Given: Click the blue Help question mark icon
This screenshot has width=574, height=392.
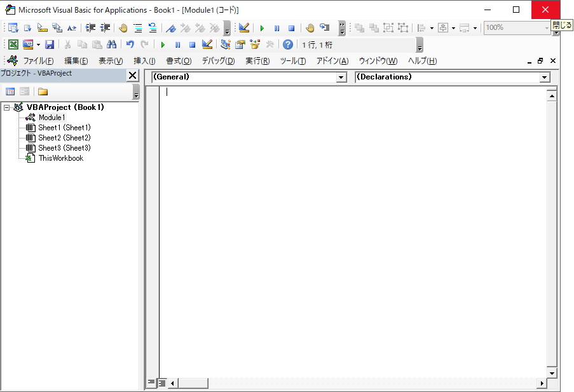Looking at the screenshot, I should click(288, 44).
